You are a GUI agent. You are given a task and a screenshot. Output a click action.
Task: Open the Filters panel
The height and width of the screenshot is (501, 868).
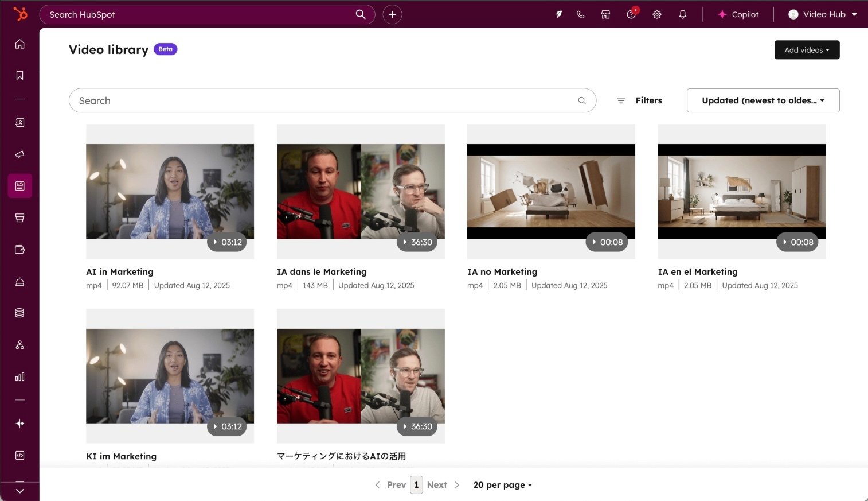(639, 100)
